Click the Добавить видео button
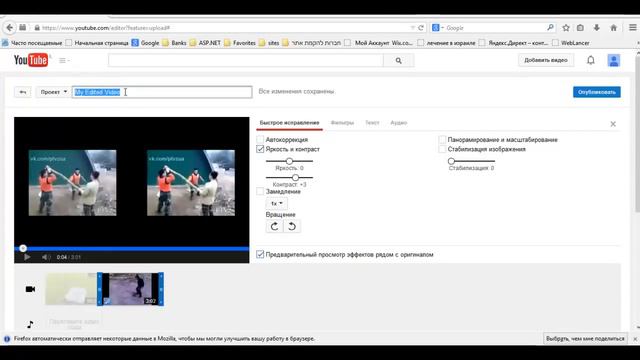The height and width of the screenshot is (360, 640). click(x=546, y=60)
